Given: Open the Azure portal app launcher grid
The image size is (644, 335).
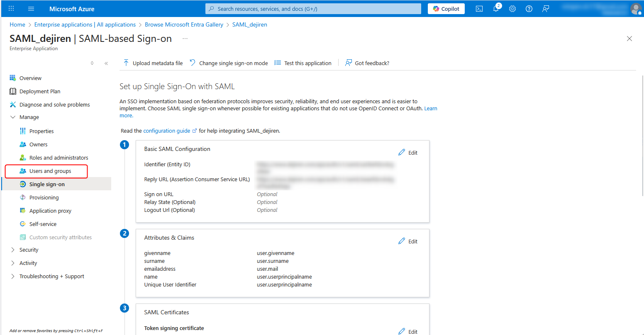Looking at the screenshot, I should pos(11,9).
